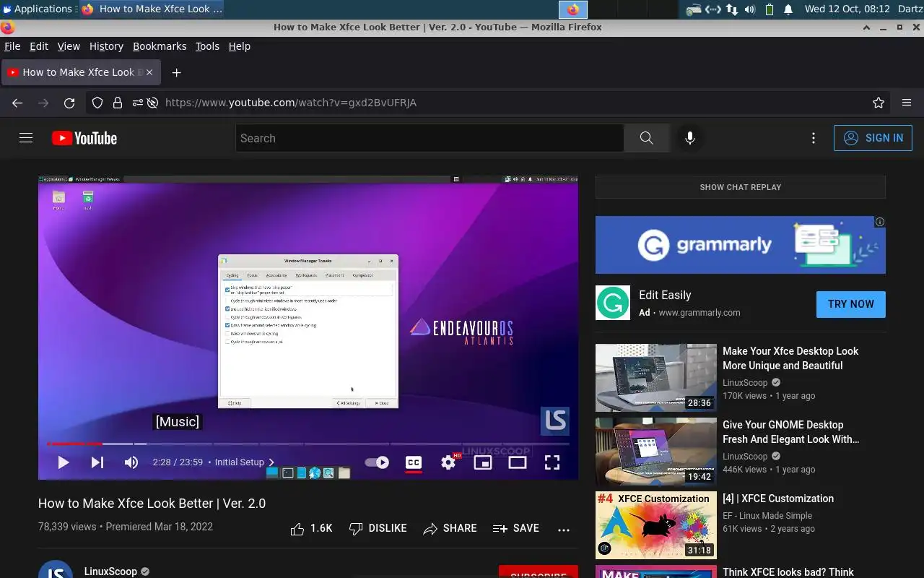Skip to next video
The height and width of the screenshot is (578, 924).
point(97,462)
